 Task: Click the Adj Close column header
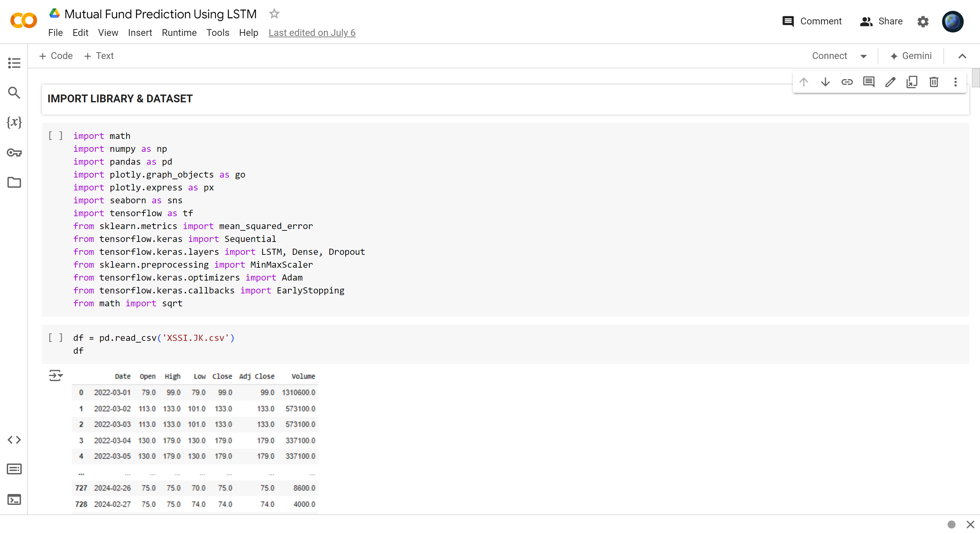[257, 376]
